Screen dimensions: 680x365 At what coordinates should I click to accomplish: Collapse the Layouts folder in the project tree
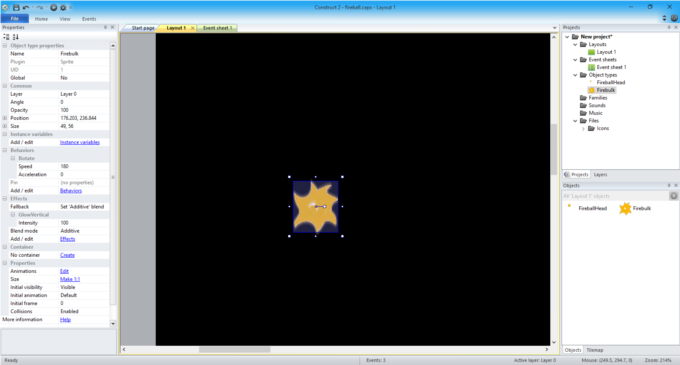575,44
